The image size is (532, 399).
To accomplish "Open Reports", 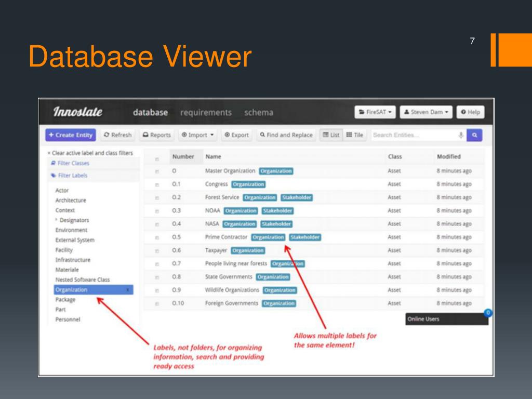I will [157, 135].
